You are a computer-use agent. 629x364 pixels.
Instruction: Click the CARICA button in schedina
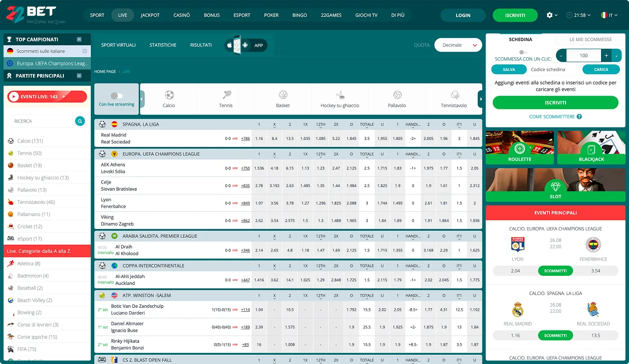pyautogui.click(x=601, y=69)
